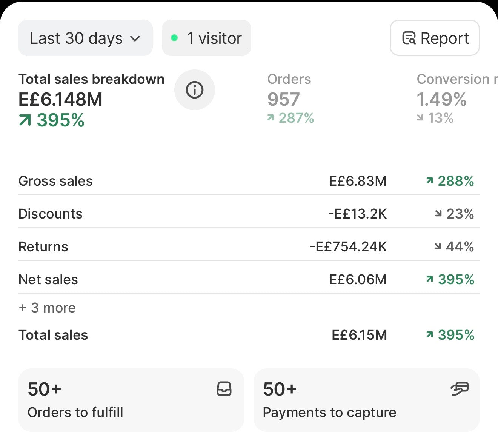Click the Discounts row amount
498x448 pixels.
pyautogui.click(x=358, y=214)
